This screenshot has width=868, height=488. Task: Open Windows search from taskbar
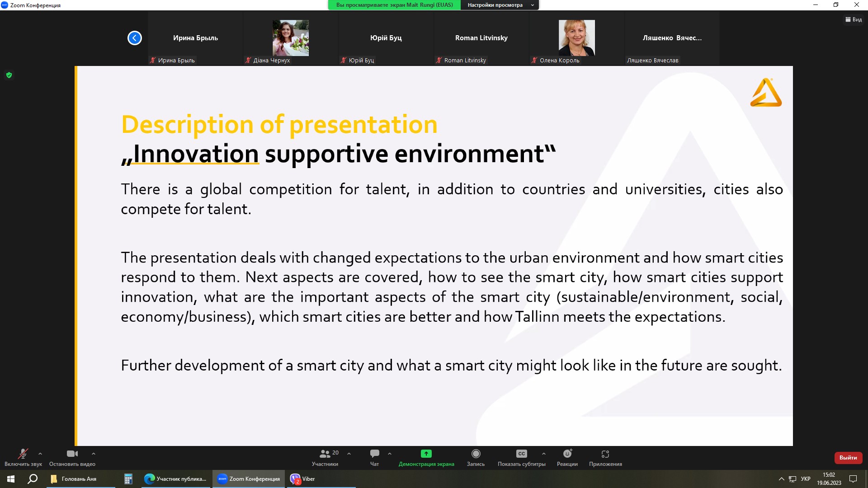pos(33,479)
